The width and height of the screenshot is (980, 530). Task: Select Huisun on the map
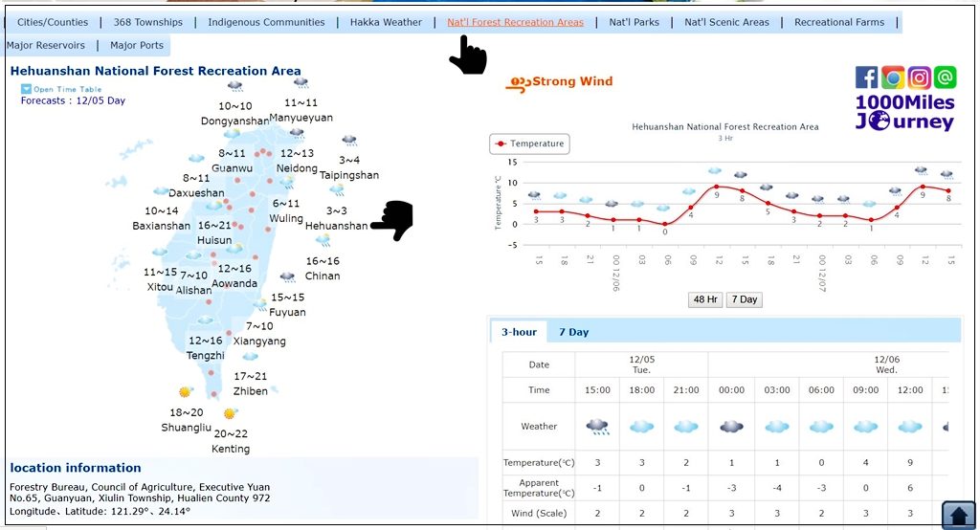[x=214, y=240]
